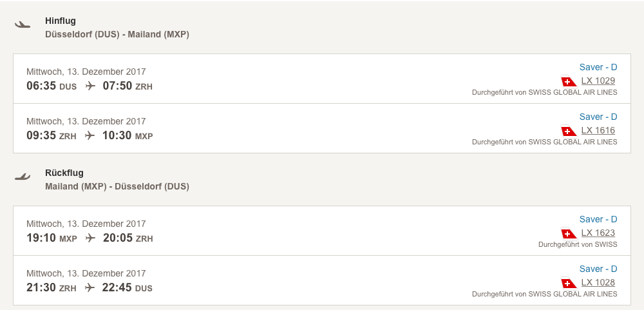Click Saver - D fare for the 09:35 flight
The width and height of the screenshot is (644, 310).
click(x=598, y=117)
